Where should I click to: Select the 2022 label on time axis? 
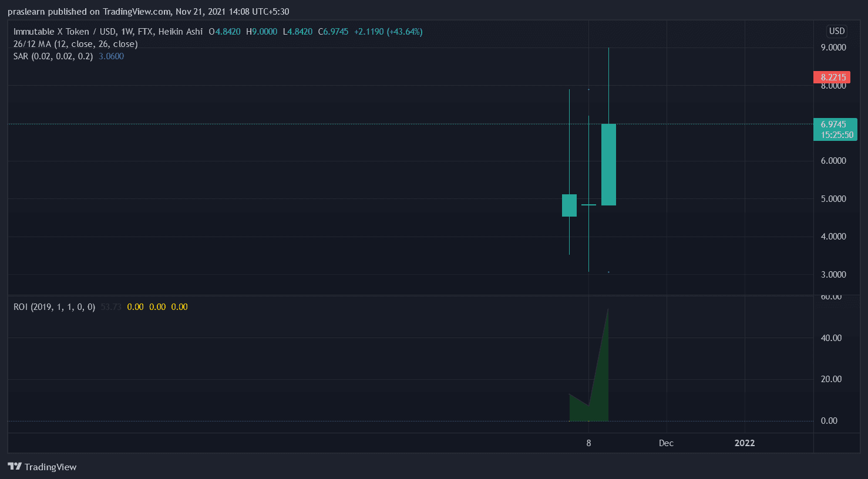click(745, 443)
